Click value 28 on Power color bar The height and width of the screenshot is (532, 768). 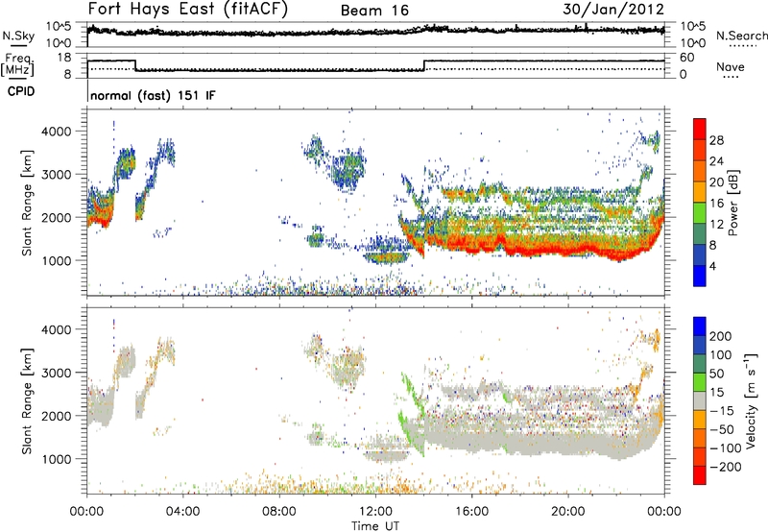(x=716, y=140)
